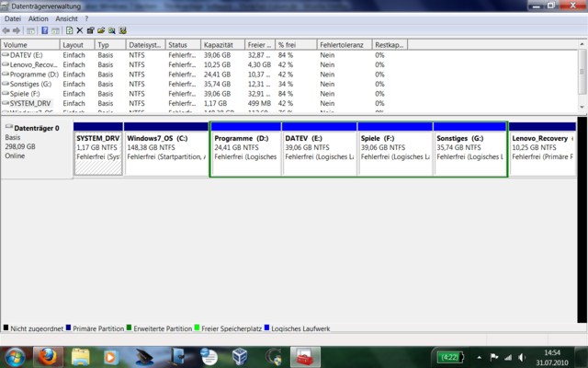Click the Forward arrow in the toolbar
This screenshot has width=588, height=368.
point(17,30)
